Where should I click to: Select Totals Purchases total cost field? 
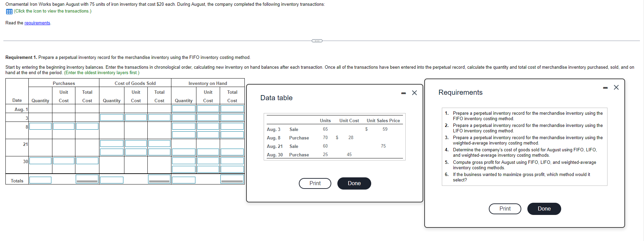[x=87, y=179]
